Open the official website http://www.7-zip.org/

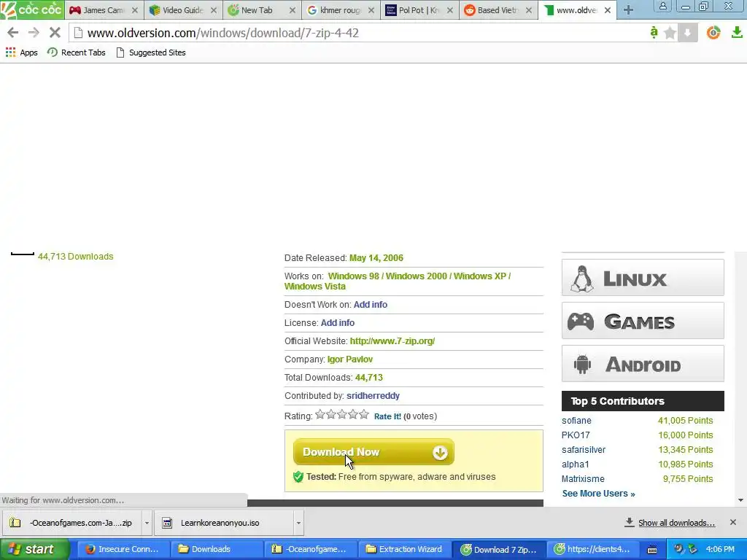[392, 341]
